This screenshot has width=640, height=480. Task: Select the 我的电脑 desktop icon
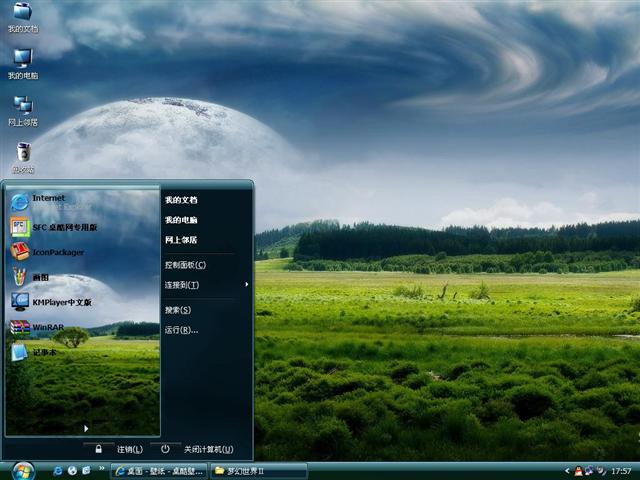pos(23,64)
